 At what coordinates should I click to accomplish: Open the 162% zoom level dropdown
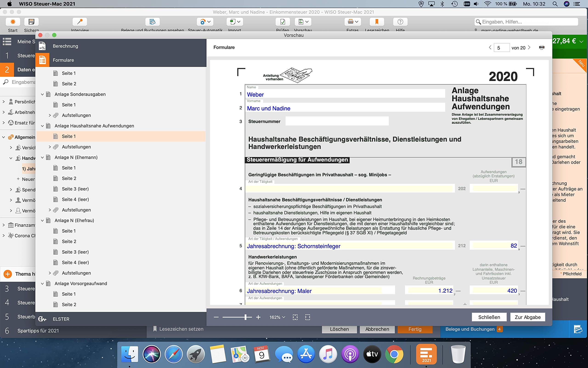[x=277, y=317]
